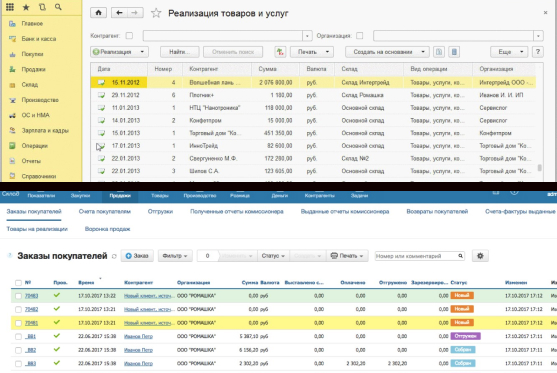Open the gear settings for the orders table
The width and height of the screenshot is (557, 373).
coord(480,256)
